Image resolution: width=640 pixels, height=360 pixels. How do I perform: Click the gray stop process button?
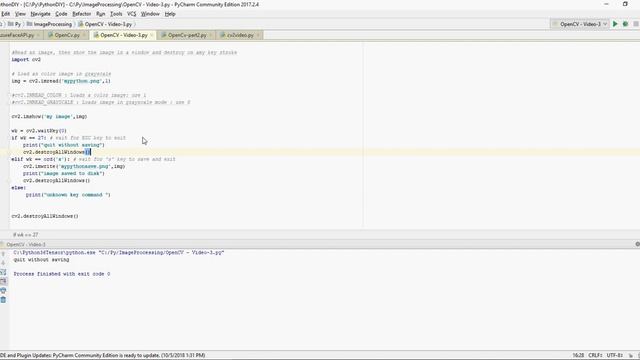[636, 24]
